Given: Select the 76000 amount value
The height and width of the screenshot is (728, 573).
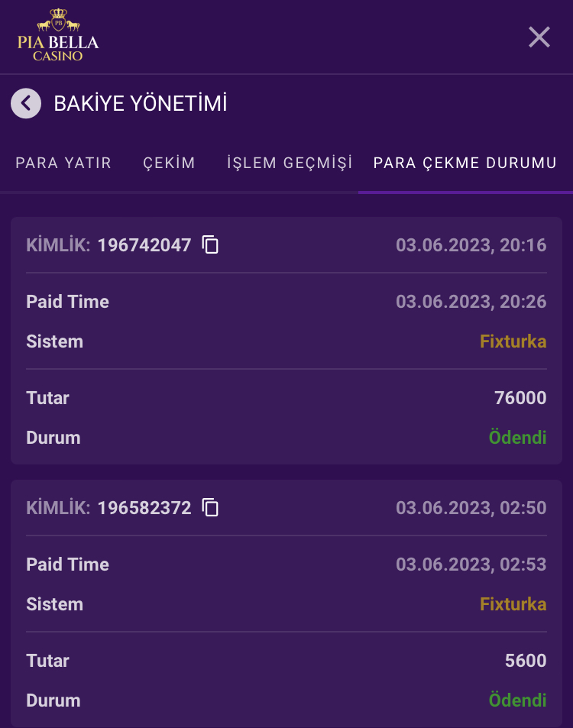Looking at the screenshot, I should click(x=520, y=398).
